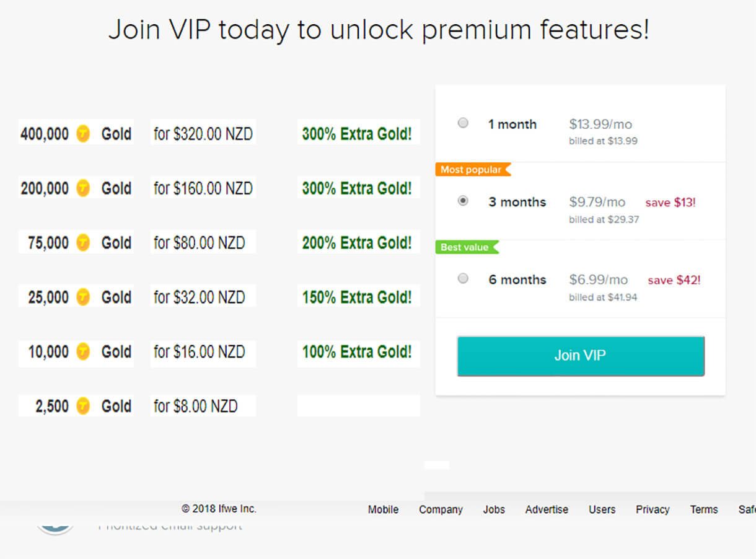Click the gold coin beside 75,000 Gold
Image resolution: width=756 pixels, height=559 pixels.
pos(83,242)
